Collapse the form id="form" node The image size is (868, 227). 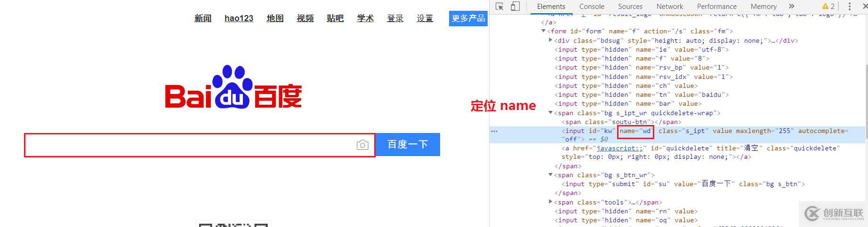coord(544,31)
